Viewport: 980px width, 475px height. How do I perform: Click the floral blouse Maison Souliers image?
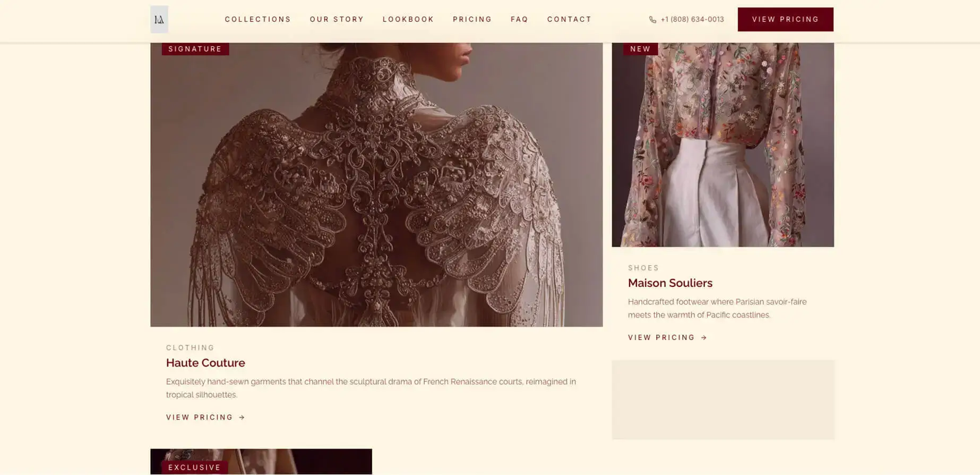pos(723,145)
